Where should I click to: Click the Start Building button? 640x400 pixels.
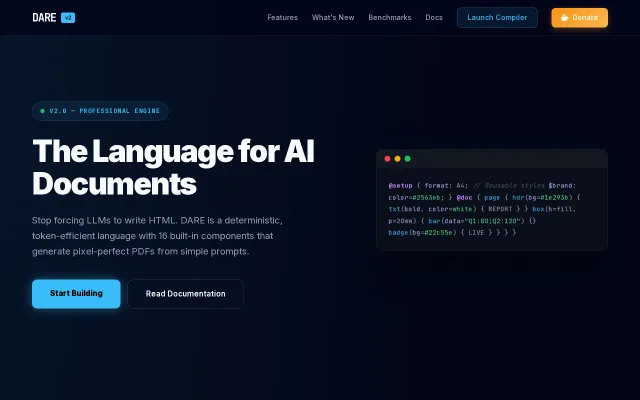[76, 293]
